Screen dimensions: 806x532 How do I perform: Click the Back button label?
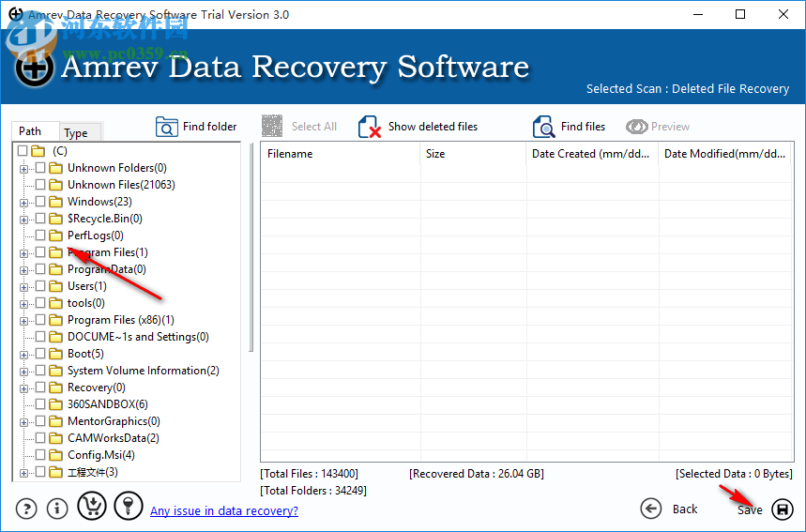coord(685,509)
